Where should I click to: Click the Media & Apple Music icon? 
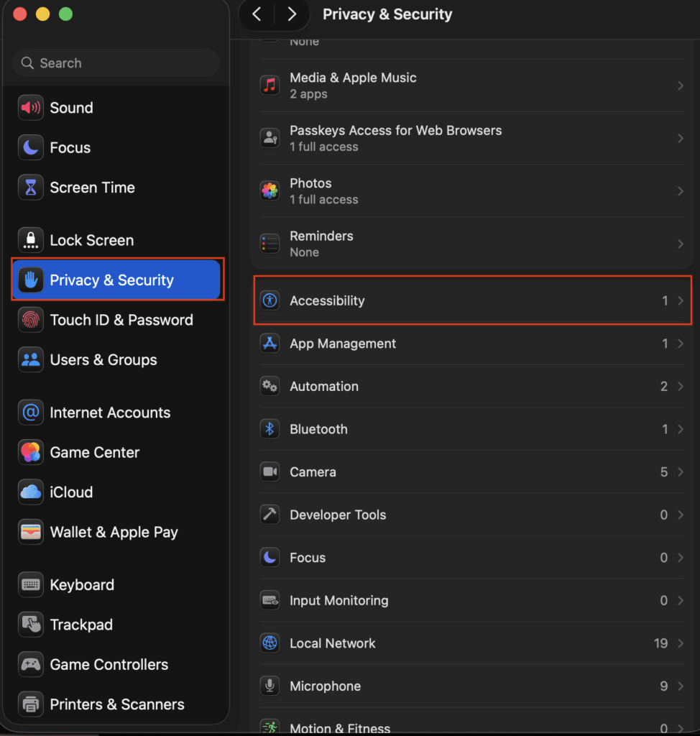pyautogui.click(x=270, y=86)
